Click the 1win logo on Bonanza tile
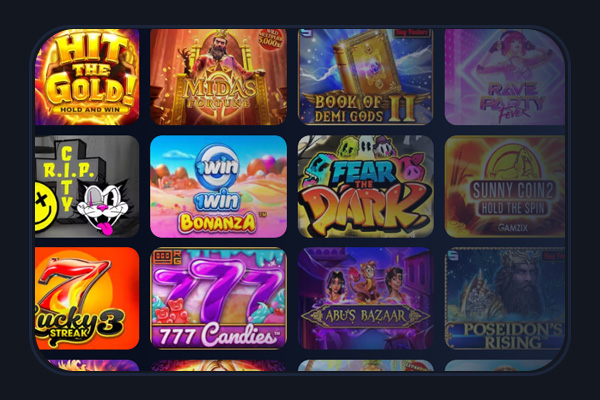Screen dimensions: 600x400 (x=217, y=167)
